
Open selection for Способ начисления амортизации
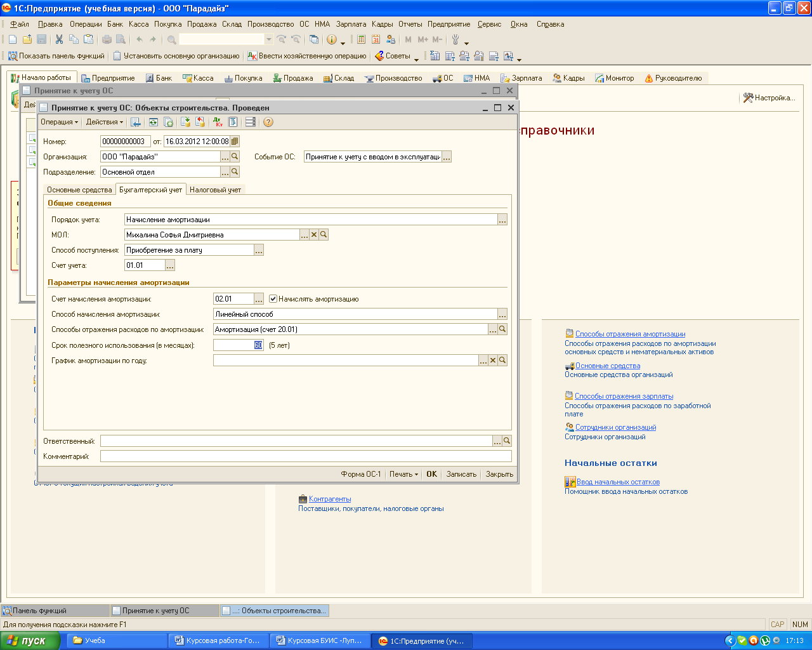point(502,314)
